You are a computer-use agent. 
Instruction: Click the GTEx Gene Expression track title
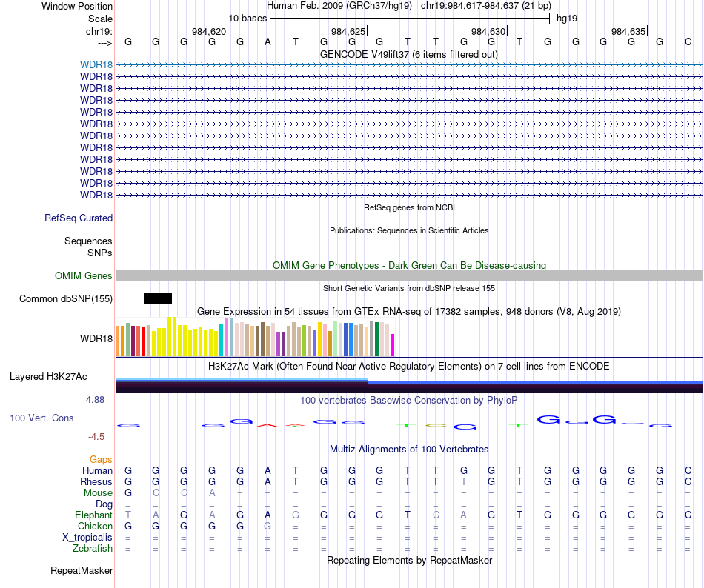[x=409, y=311]
